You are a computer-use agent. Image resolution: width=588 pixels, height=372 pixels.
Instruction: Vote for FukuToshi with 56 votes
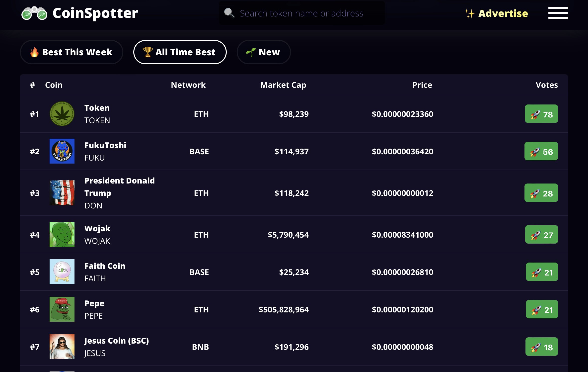click(541, 151)
